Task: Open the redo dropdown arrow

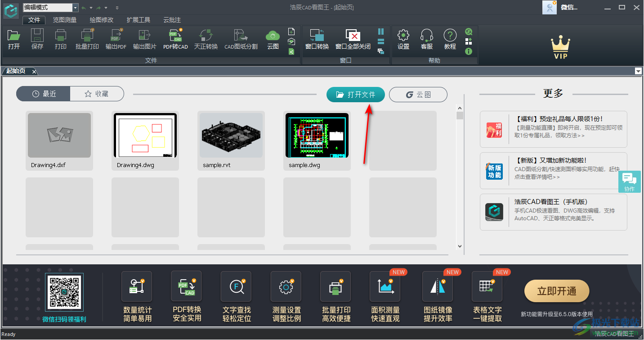Action: 105,7
